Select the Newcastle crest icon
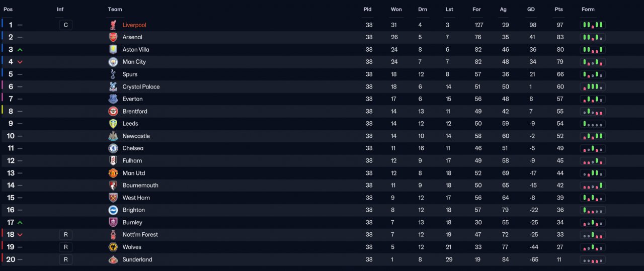The width and height of the screenshot is (644, 271). click(x=113, y=136)
